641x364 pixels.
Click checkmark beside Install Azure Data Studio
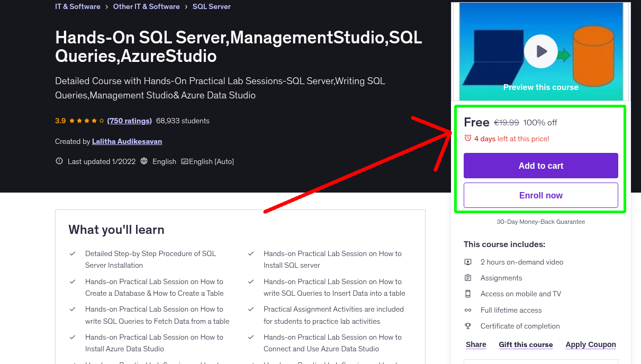(73, 338)
